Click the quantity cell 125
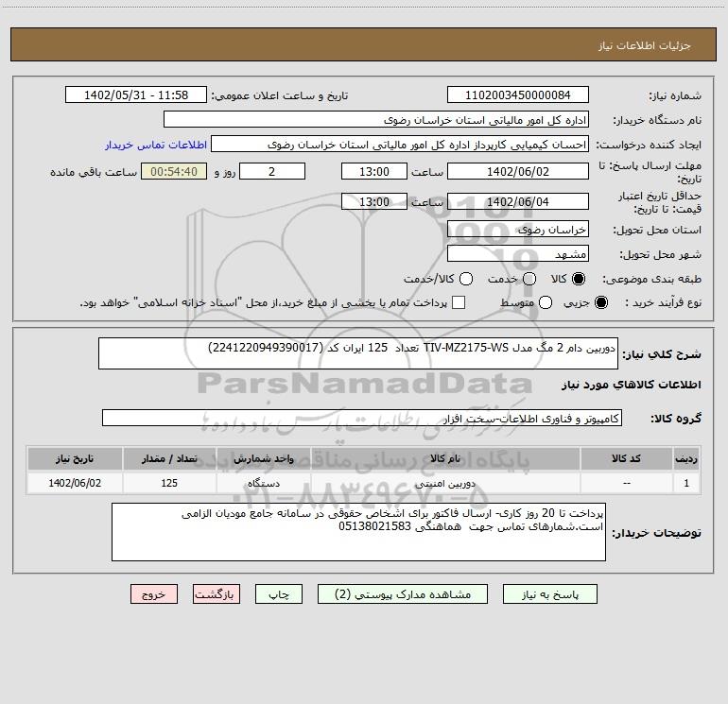Screen dimensions: 728x704 click(169, 483)
